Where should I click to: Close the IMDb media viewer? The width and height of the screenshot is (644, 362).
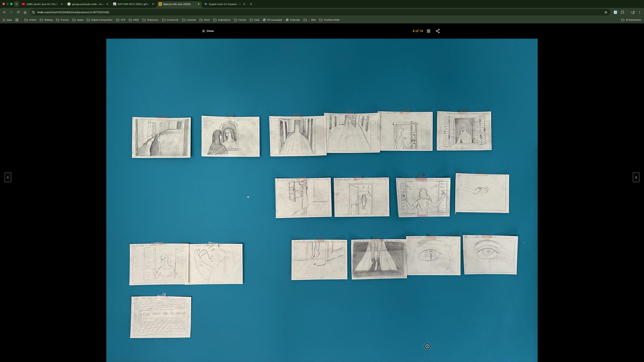208,31
